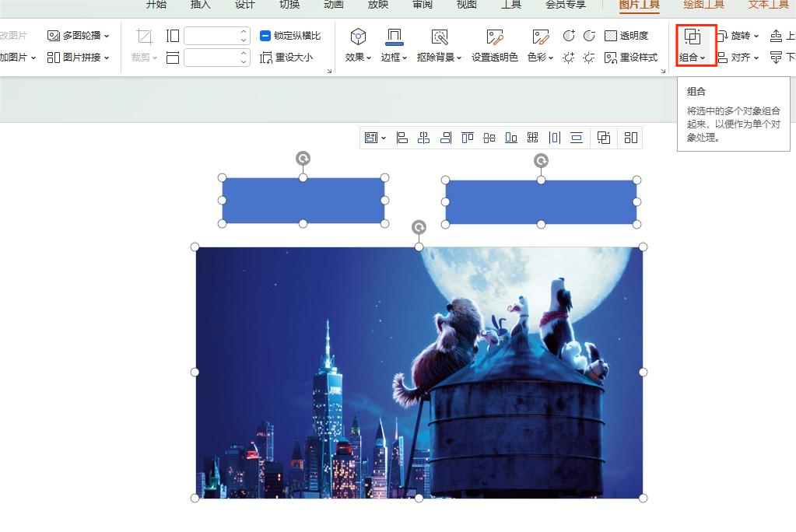This screenshot has width=796, height=532.
Task: Click floating toolbar group icon
Action: [604, 138]
